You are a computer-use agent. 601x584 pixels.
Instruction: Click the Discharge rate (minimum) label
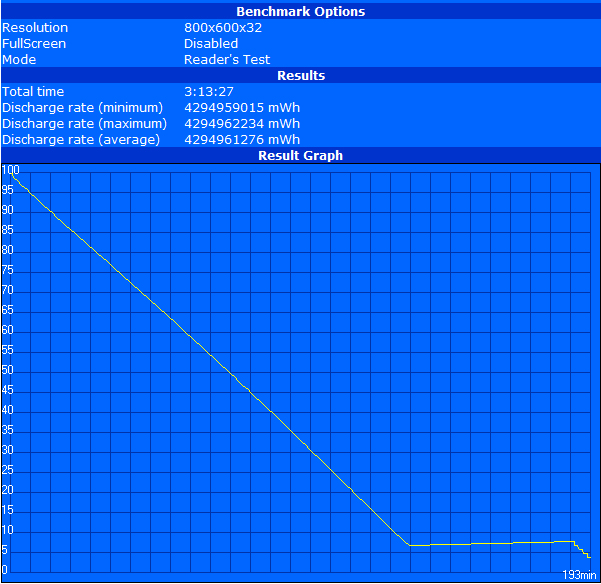(82, 108)
